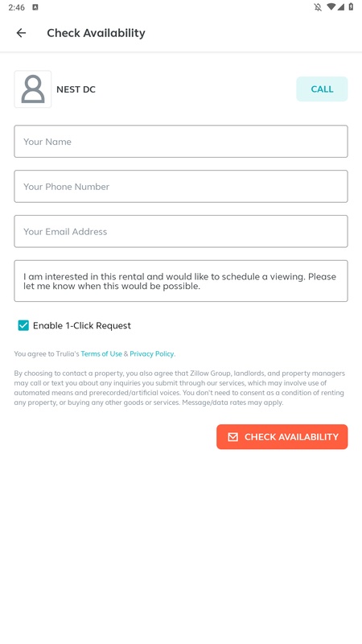Tap the NEST DC agent name
This screenshot has width=362, height=644.
point(76,89)
